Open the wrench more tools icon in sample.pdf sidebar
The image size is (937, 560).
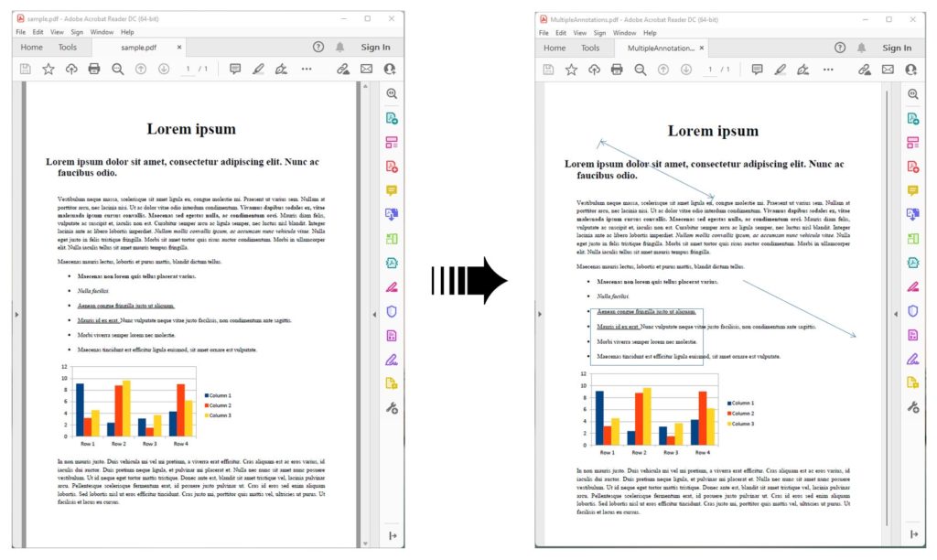coord(392,407)
